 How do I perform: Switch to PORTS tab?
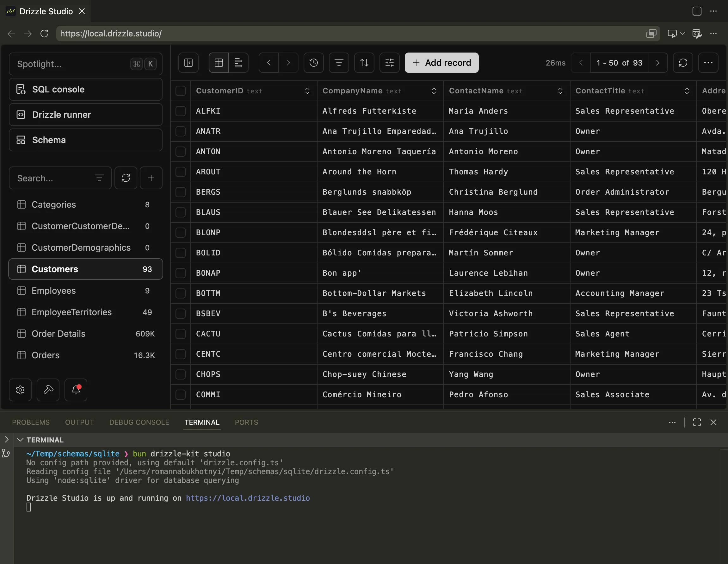point(246,422)
